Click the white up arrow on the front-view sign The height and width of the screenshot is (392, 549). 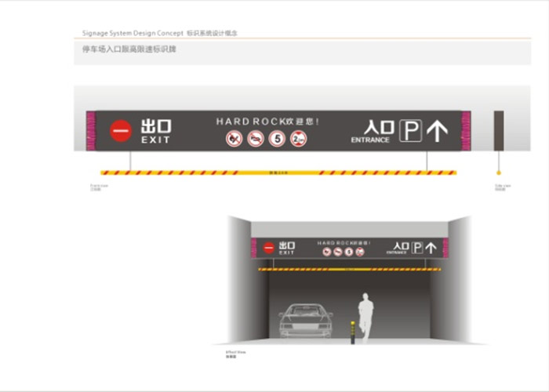(437, 131)
